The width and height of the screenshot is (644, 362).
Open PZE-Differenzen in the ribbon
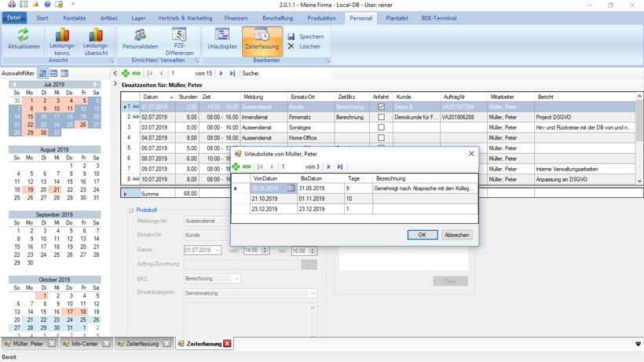tap(180, 42)
